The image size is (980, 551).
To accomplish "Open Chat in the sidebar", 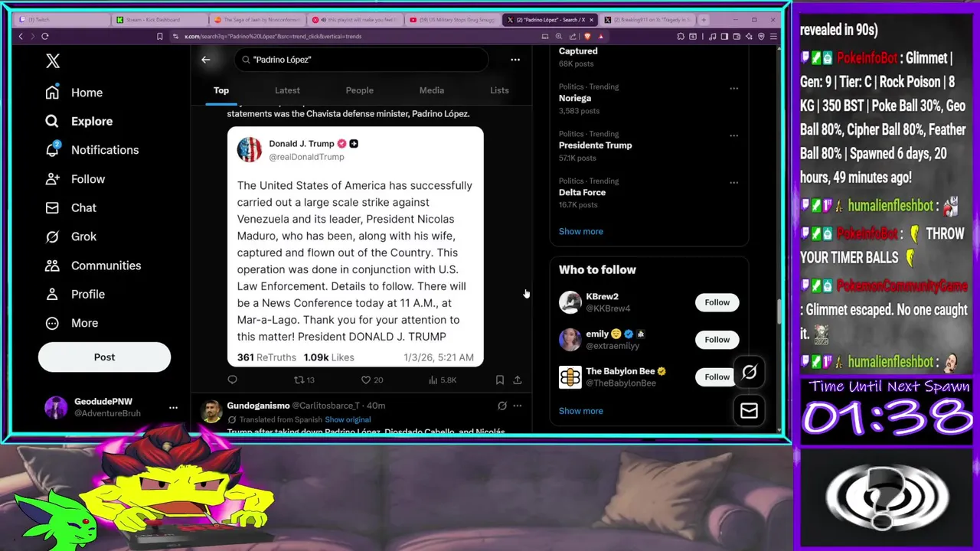I will tap(70, 207).
